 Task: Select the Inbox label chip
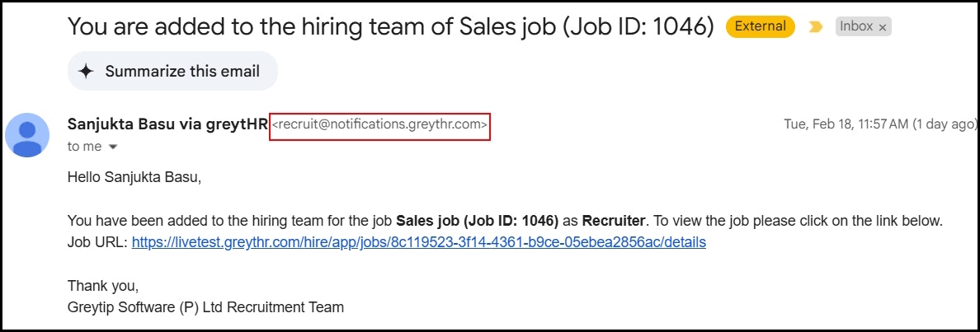(x=863, y=26)
